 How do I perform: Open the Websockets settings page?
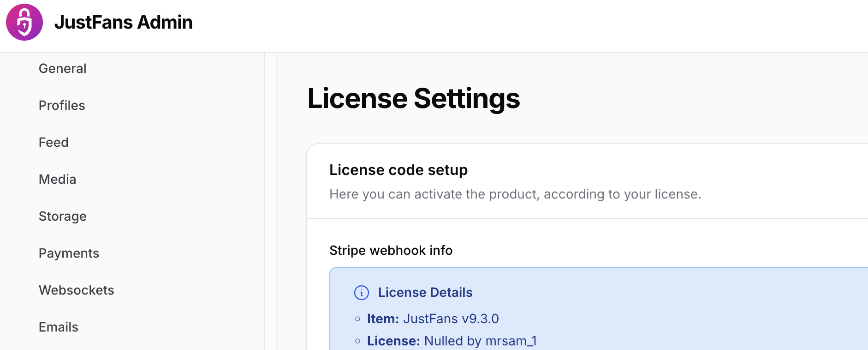[x=77, y=290]
